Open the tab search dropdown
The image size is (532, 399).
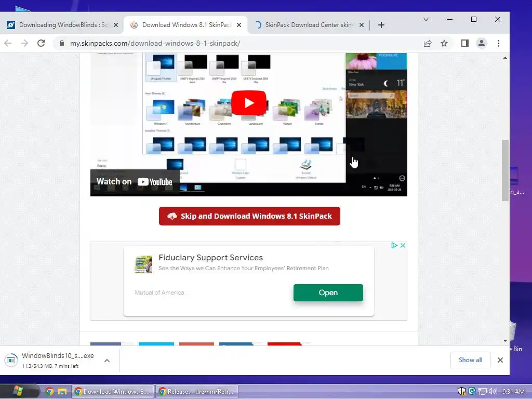(x=426, y=19)
